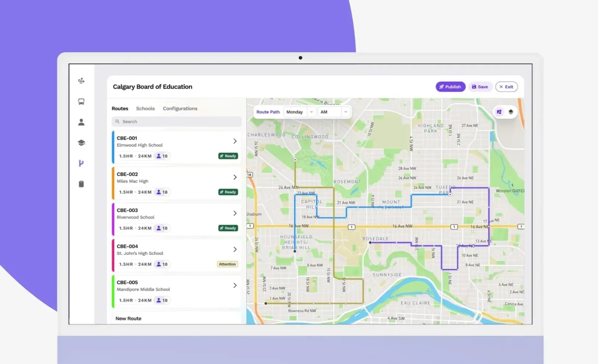Toggle the Ready status badge on CBE-001
This screenshot has height=364, width=598.
pos(228,156)
